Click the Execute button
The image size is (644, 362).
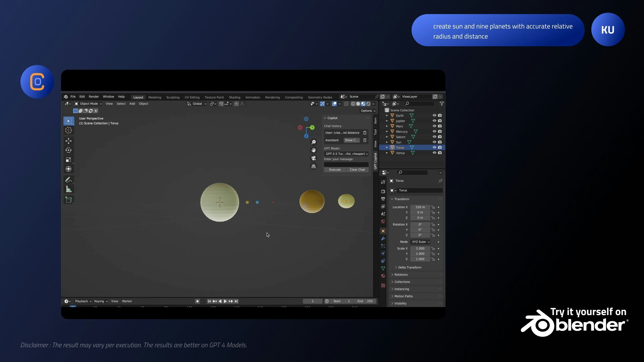[x=335, y=170]
